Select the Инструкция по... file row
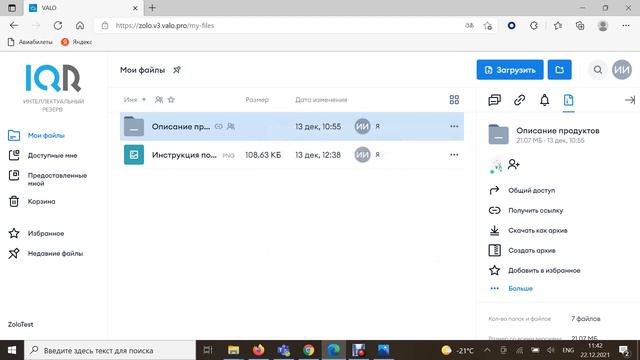This screenshot has height=360, width=640. [292, 155]
